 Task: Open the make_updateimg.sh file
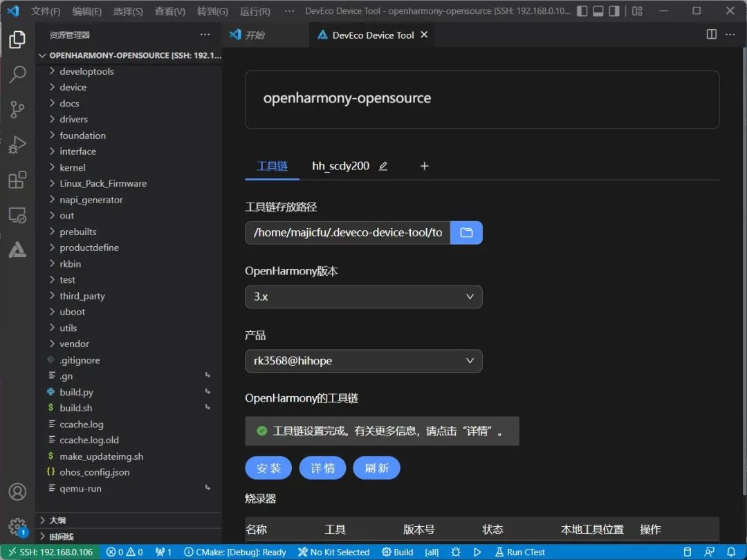coord(102,456)
